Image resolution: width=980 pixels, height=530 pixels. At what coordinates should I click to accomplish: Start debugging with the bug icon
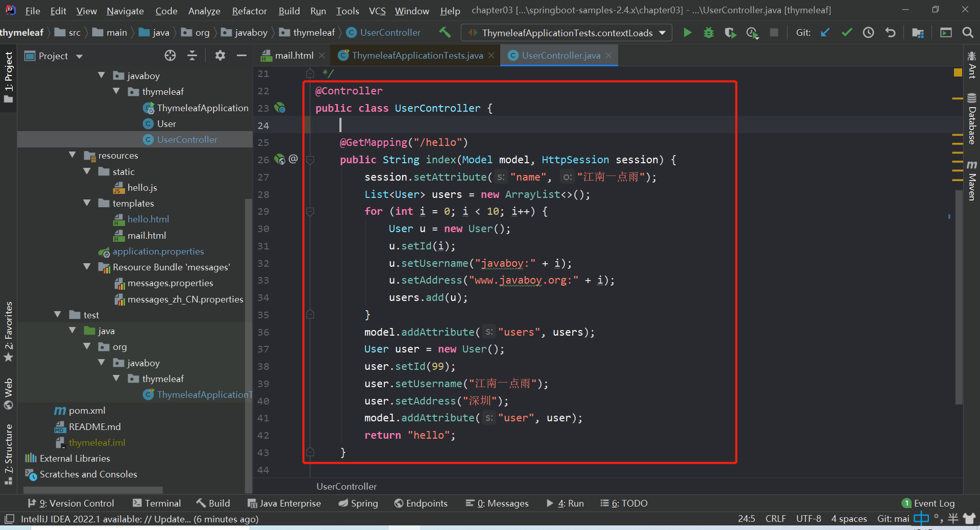point(708,33)
